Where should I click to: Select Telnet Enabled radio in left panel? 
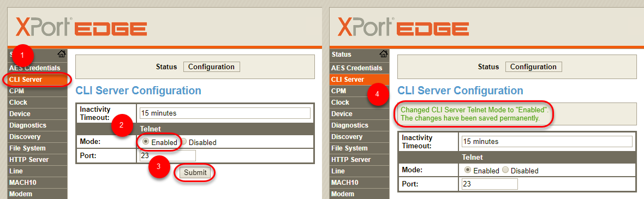pos(146,142)
